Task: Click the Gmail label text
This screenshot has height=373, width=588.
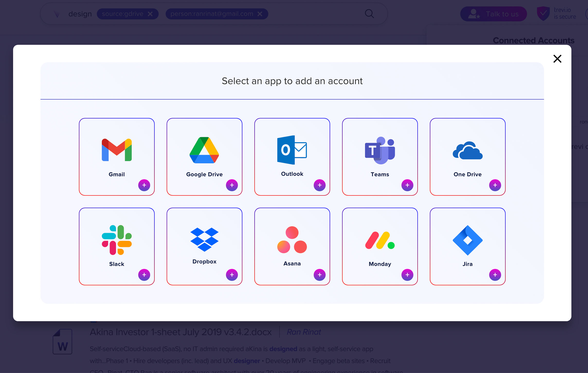Action: [117, 174]
